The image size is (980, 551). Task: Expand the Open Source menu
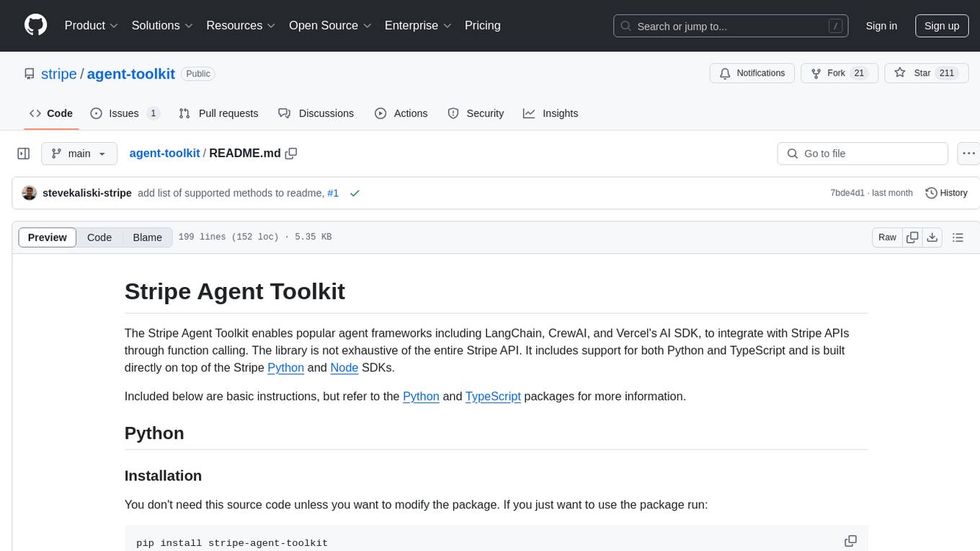pyautogui.click(x=330, y=25)
